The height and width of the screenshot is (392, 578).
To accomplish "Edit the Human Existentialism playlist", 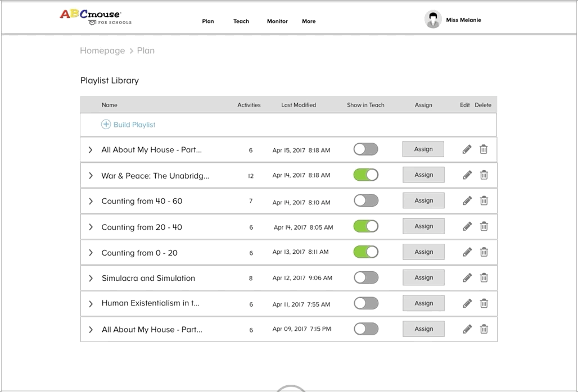I will click(467, 303).
